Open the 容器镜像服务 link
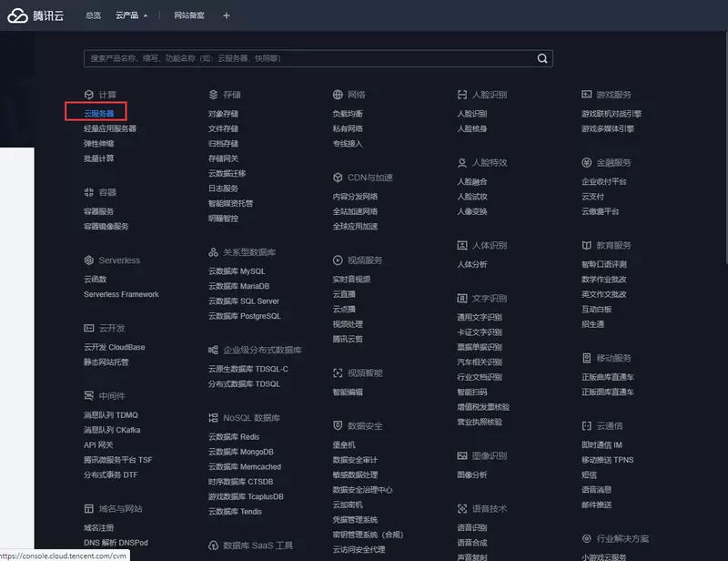 [106, 227]
